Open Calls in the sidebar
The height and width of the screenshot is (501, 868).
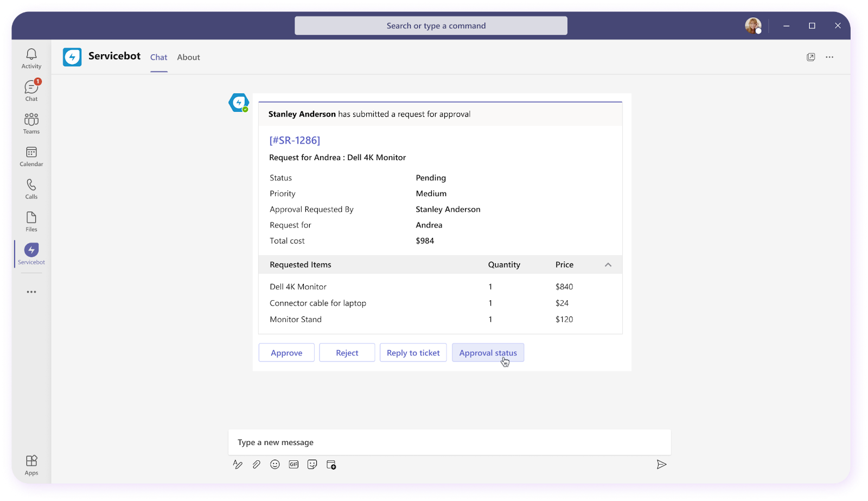tap(31, 189)
